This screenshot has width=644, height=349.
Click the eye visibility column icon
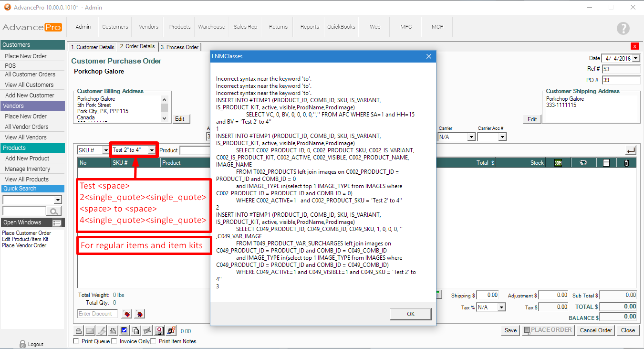pos(583,163)
